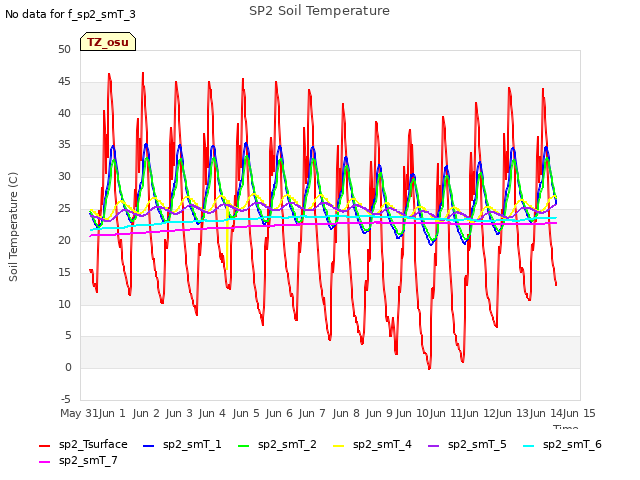The width and height of the screenshot is (640, 480).
Task: Click the yellow sp2_smT_4 legend swatch
Action: [339, 446]
